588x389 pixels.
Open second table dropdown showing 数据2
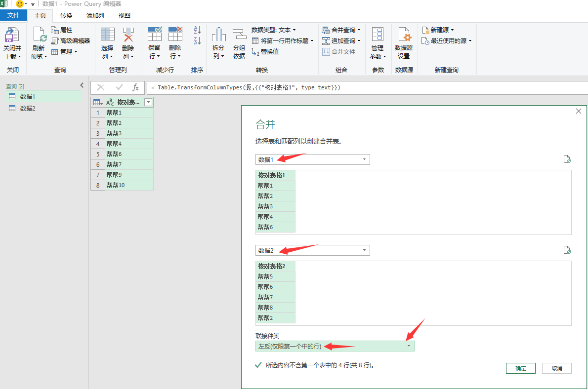point(313,250)
